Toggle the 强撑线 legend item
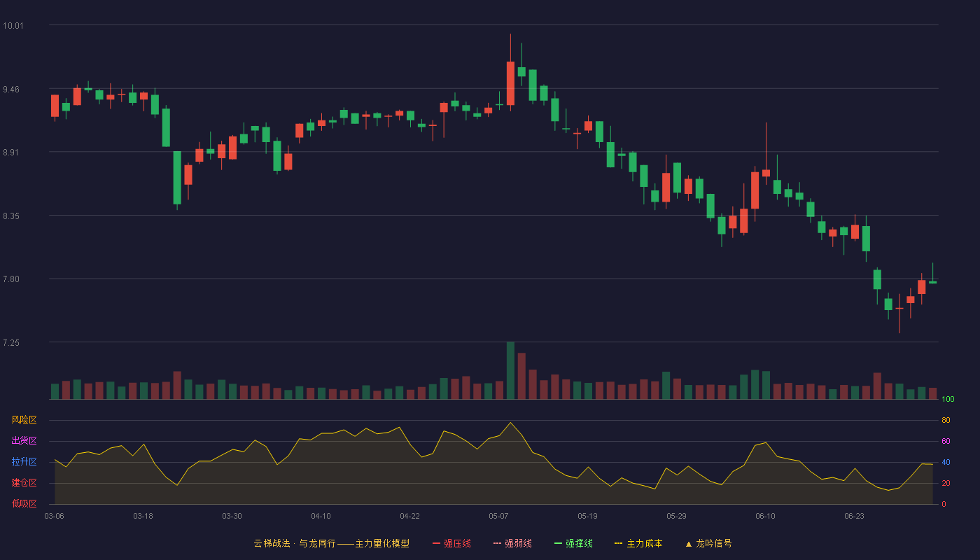The height and width of the screenshot is (560, 980). click(x=573, y=543)
